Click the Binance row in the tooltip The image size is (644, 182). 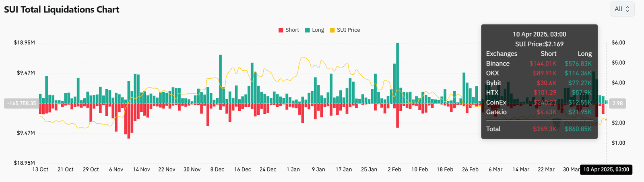pyautogui.click(x=539, y=63)
